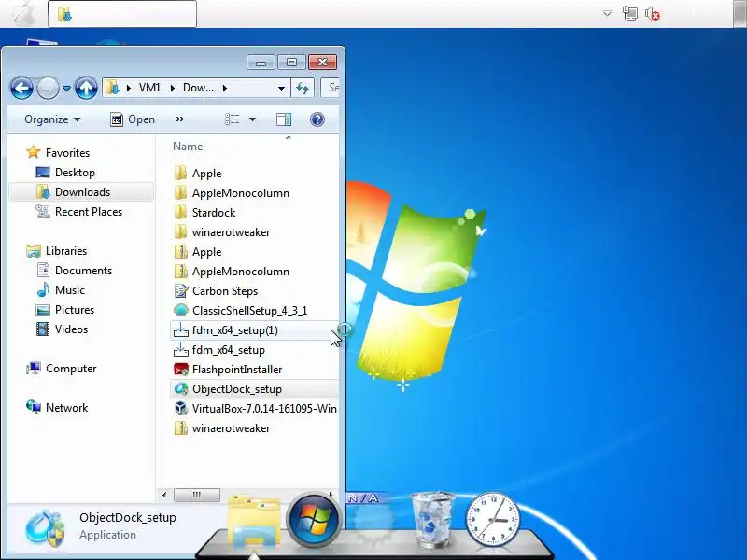
Task: Click the muted volume tray icon
Action: [x=652, y=13]
